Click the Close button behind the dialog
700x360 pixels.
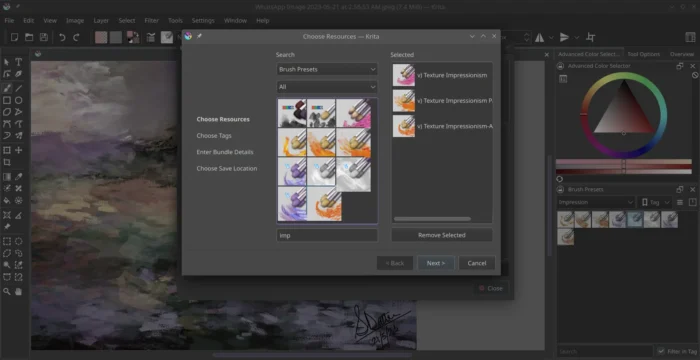tap(491, 289)
